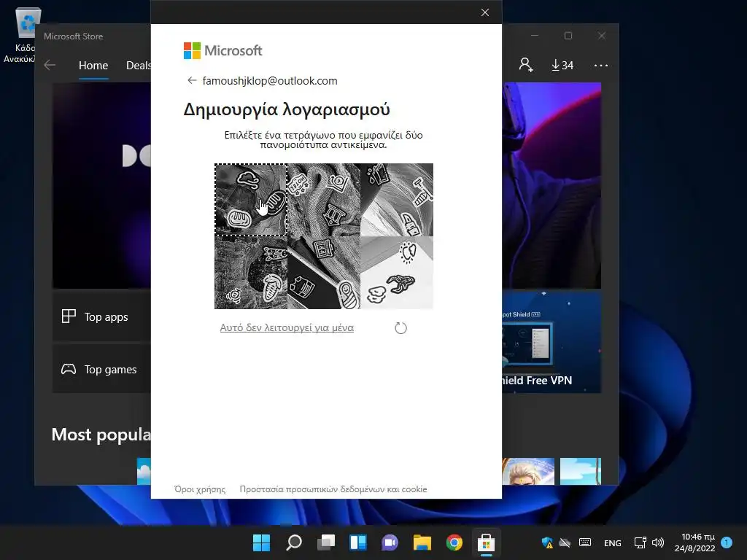747x560 pixels.
Task: Open the privacy and cookie link in the footer
Action: click(x=333, y=489)
